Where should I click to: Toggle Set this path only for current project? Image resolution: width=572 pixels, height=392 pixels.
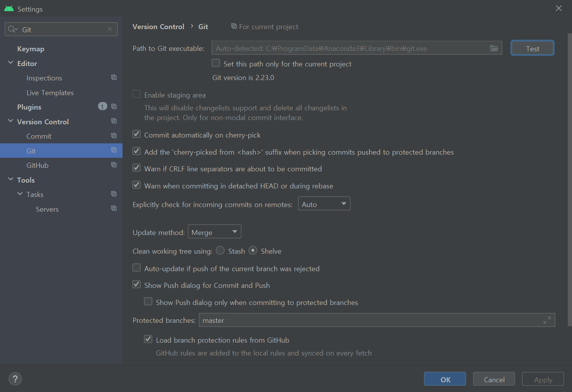216,63
